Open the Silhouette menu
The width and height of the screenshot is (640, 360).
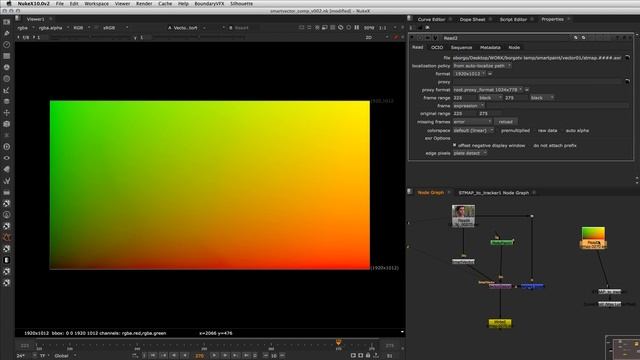(x=241, y=4)
